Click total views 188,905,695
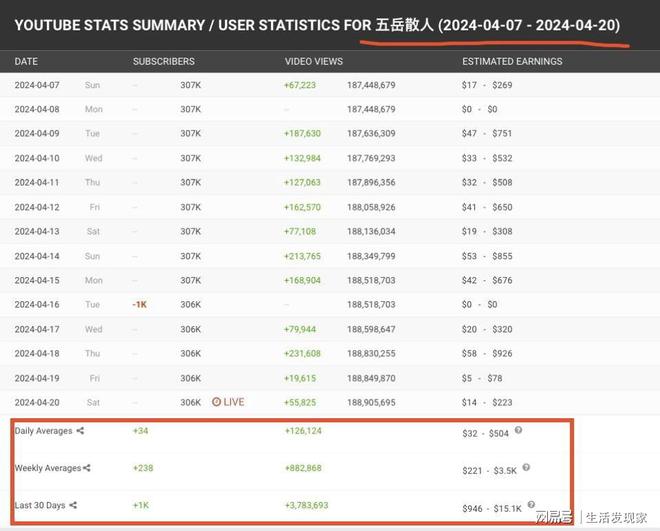Screen dimensions: 660x531 371,402
